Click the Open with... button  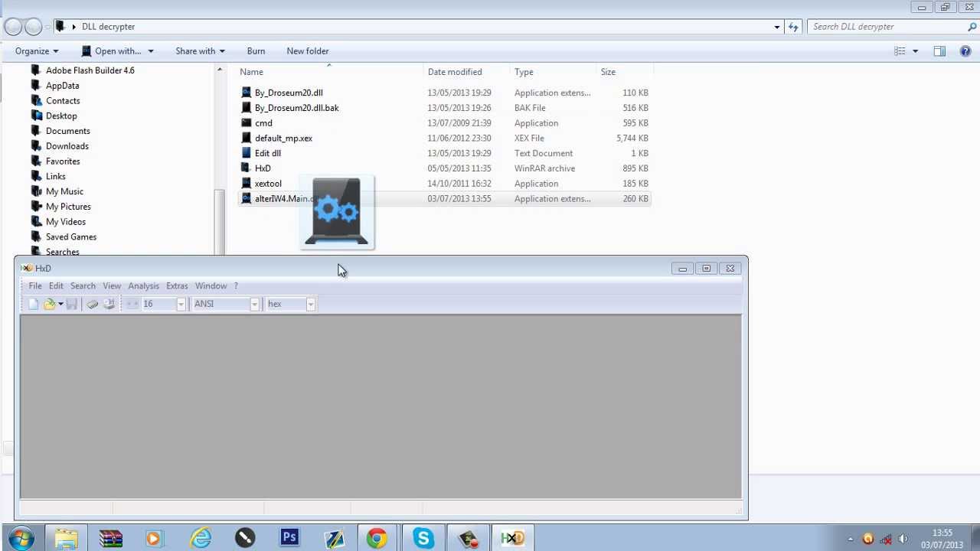tap(112, 51)
